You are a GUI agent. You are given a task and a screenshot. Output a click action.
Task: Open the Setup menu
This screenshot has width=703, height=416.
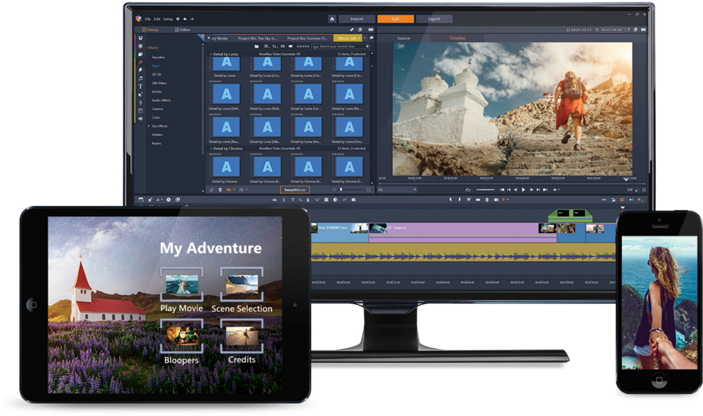click(x=168, y=19)
